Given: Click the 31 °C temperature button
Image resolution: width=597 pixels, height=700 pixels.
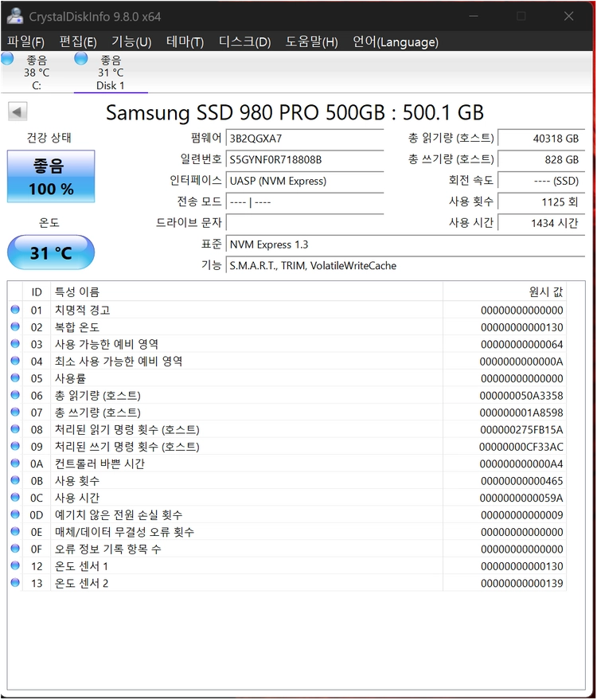Looking at the screenshot, I should pyautogui.click(x=51, y=252).
